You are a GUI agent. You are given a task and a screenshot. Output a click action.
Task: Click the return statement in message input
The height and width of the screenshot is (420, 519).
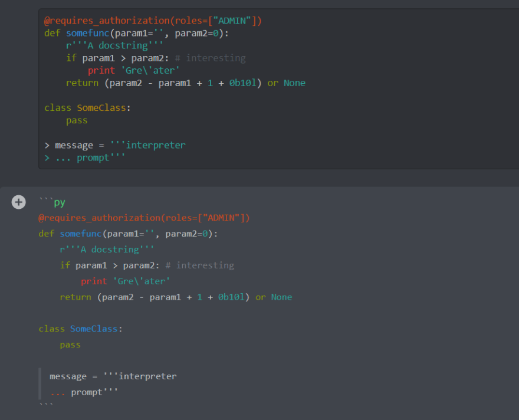coord(176,297)
